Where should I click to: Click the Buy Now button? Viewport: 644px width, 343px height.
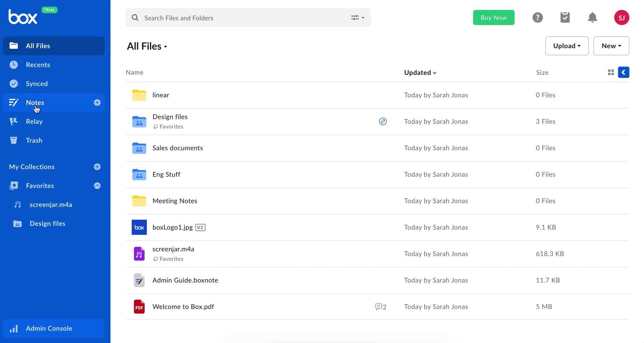click(493, 17)
